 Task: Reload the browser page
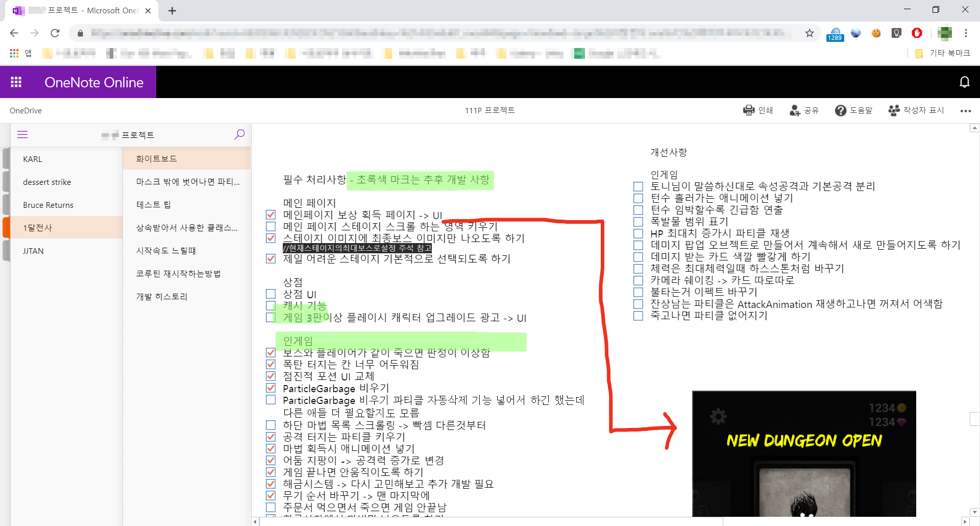point(55,33)
